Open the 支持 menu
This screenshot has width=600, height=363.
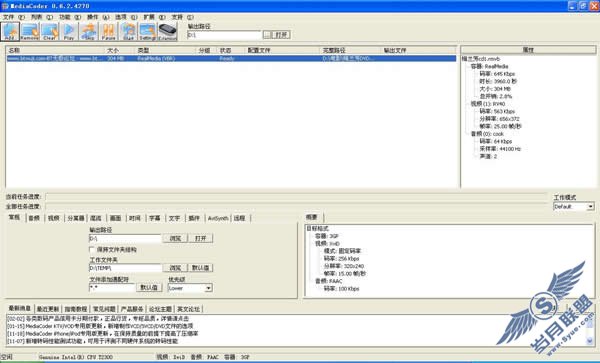pyautogui.click(x=182, y=17)
